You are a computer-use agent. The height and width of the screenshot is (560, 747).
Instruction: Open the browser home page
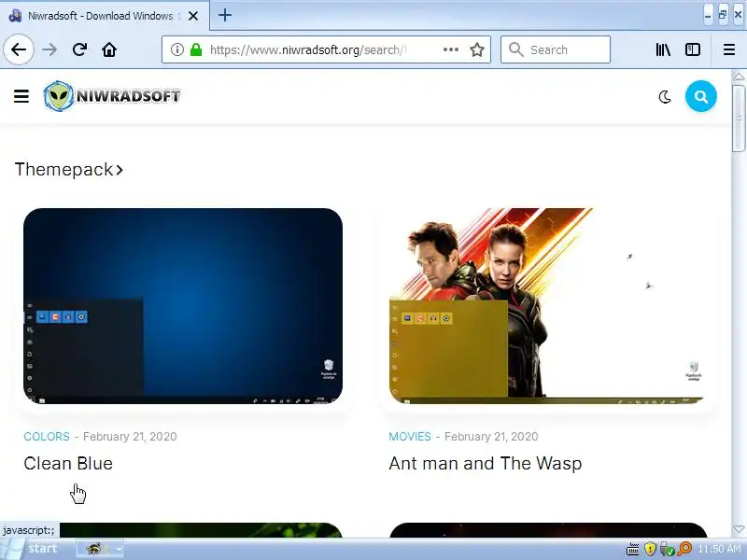(109, 49)
